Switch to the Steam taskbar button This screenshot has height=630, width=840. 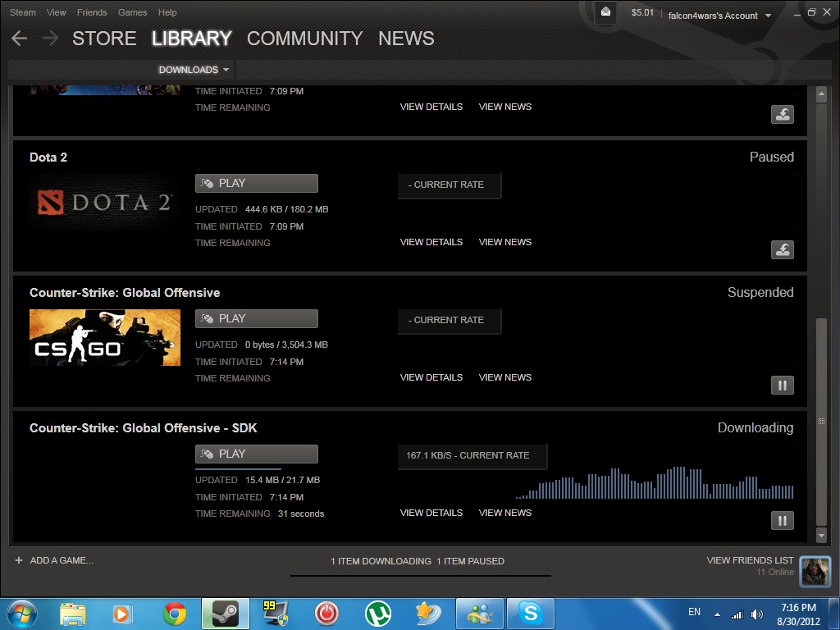pyautogui.click(x=225, y=614)
